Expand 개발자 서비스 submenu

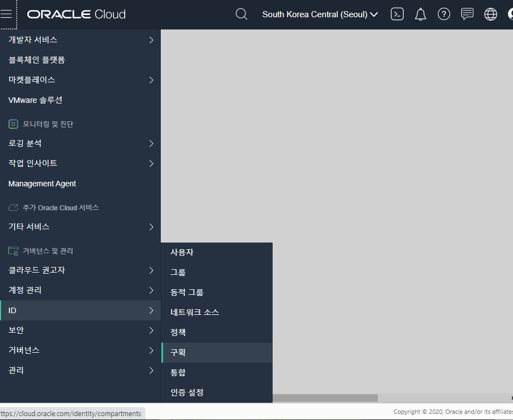(x=80, y=40)
